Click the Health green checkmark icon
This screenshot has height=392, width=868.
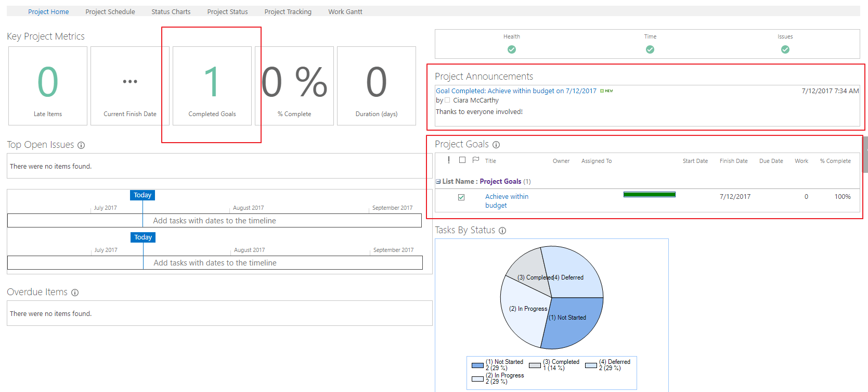click(x=512, y=49)
